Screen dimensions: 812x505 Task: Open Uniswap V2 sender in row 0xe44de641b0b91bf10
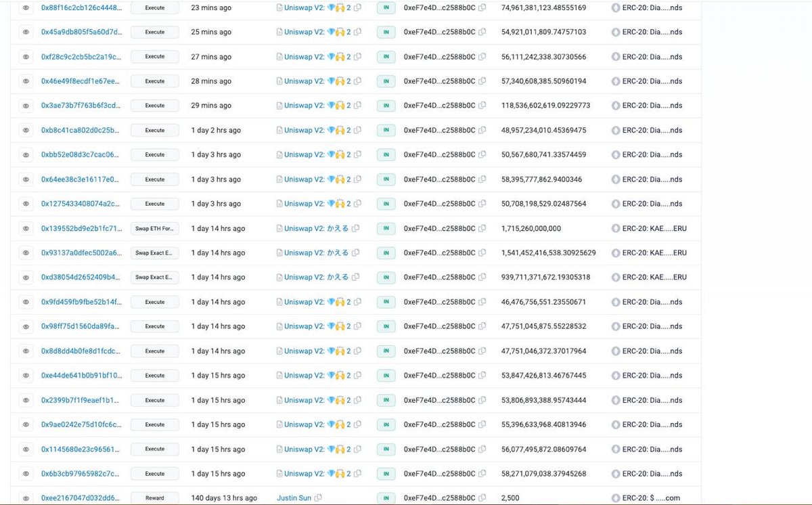click(317, 375)
